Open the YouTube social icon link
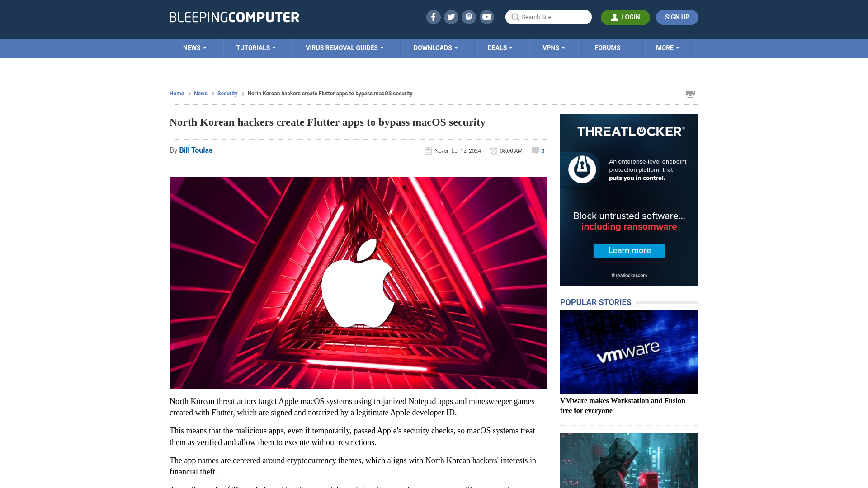 (487, 17)
